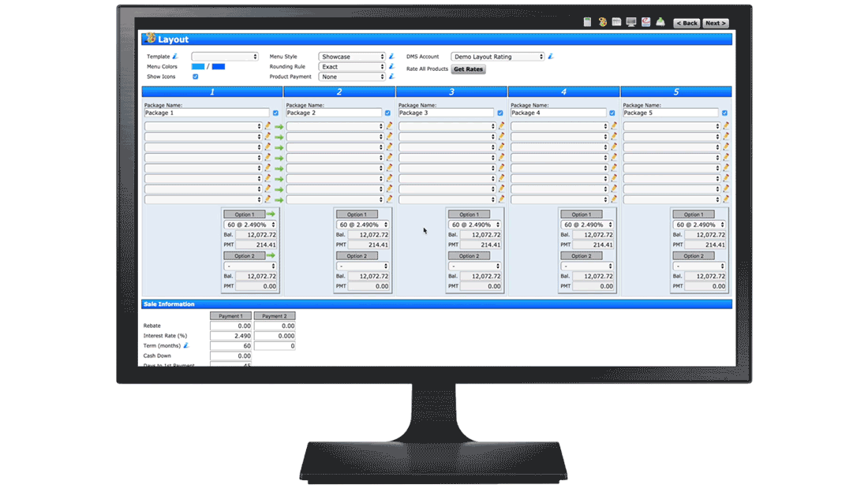
Task: Open the Rounding Rule dropdown
Action: coord(353,66)
